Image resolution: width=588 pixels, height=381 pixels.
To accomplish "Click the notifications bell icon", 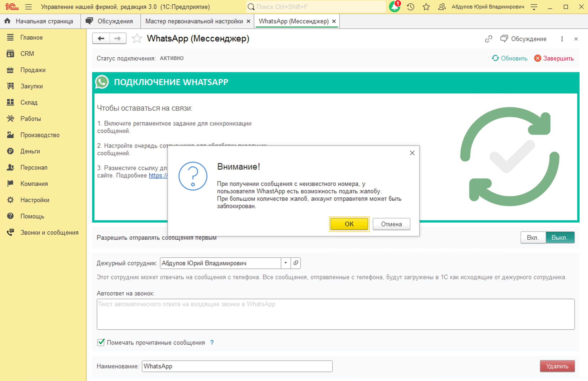I will pos(394,7).
